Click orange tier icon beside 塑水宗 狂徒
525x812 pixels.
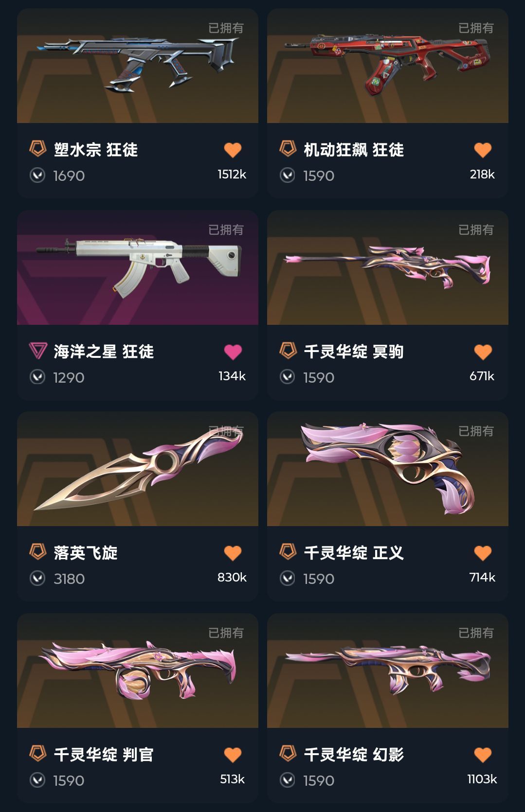pyautogui.click(x=38, y=149)
